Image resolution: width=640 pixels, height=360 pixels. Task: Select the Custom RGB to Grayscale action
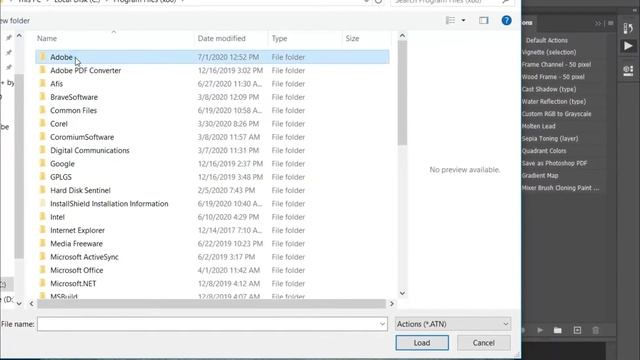(556, 114)
